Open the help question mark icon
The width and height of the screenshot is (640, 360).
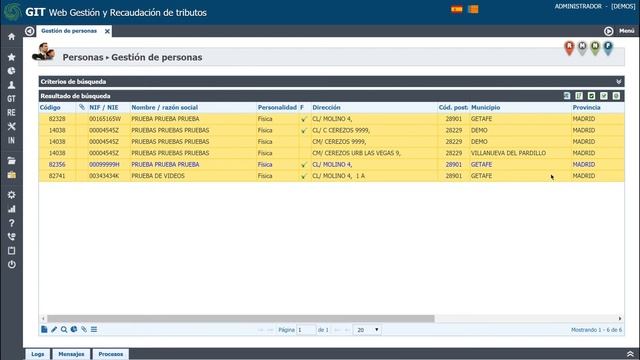tap(11, 223)
